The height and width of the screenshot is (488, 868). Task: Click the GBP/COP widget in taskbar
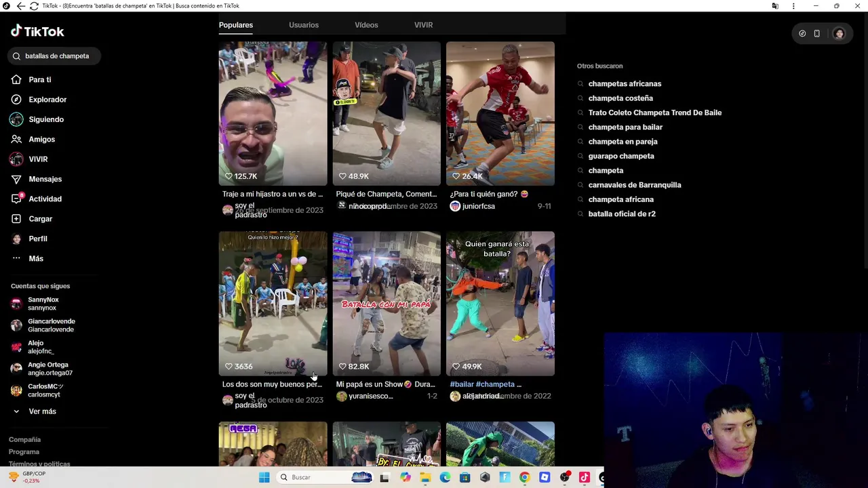pos(27,477)
